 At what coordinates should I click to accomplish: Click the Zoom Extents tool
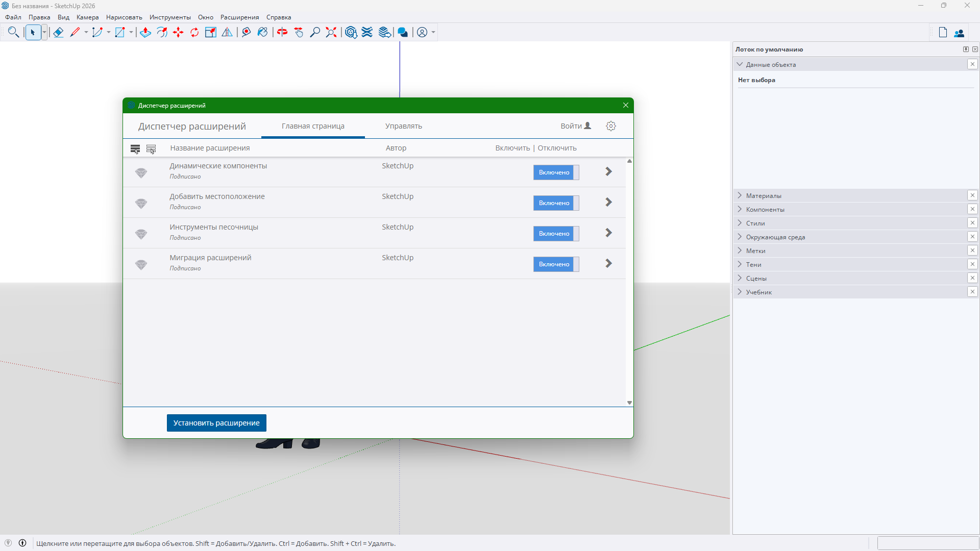(331, 33)
